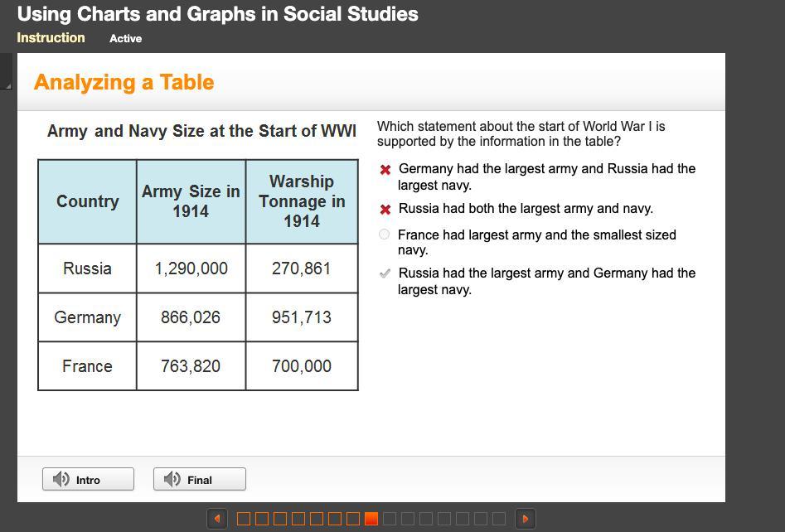Screen dimensions: 785x532
Task: Click the Active status label
Action: click(125, 39)
